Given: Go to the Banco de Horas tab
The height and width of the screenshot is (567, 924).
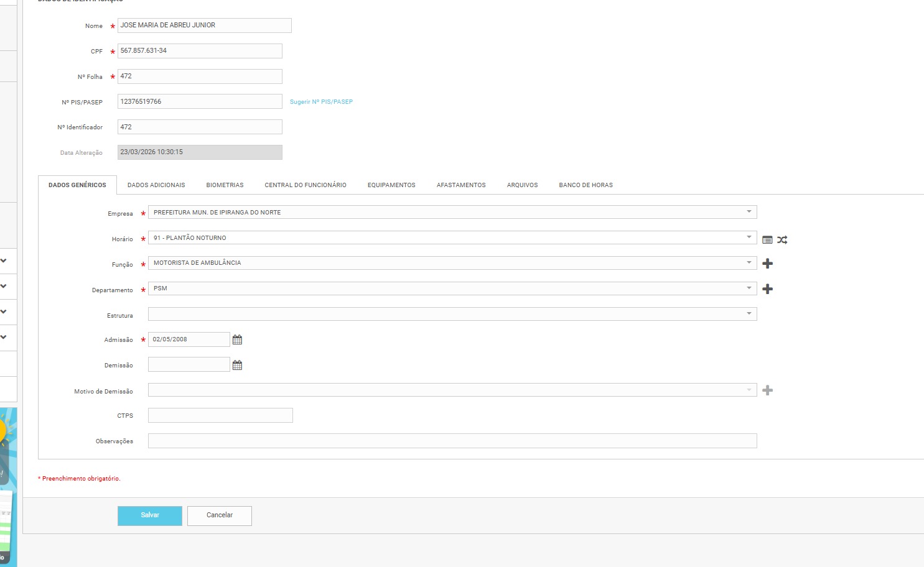Looking at the screenshot, I should pyautogui.click(x=586, y=185).
